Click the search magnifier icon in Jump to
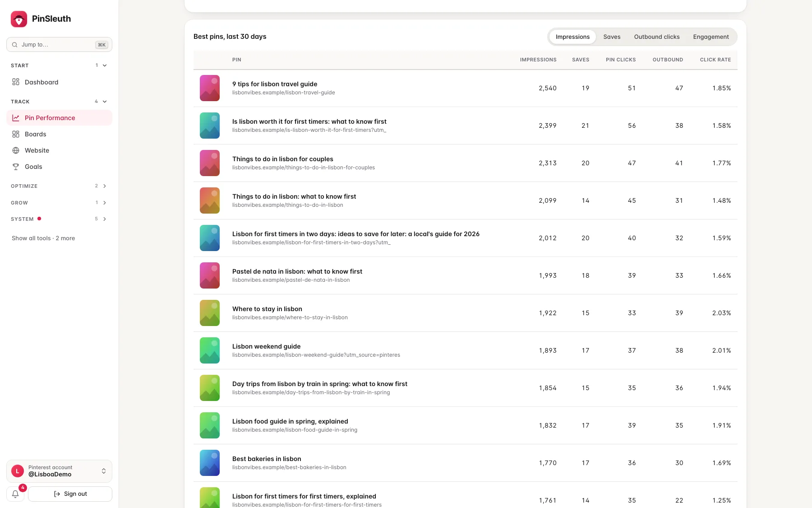 click(x=15, y=45)
